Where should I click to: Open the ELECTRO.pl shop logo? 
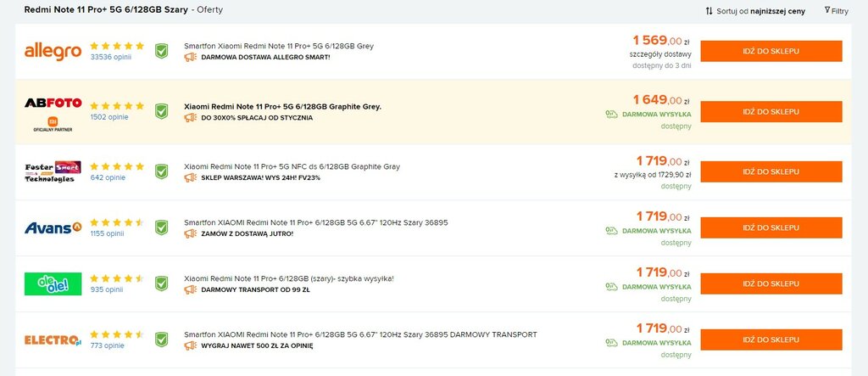(53, 340)
